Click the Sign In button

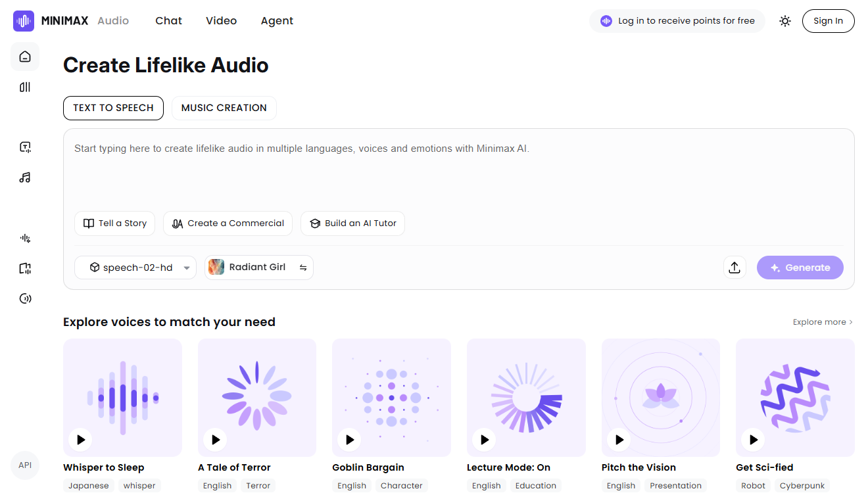click(828, 21)
